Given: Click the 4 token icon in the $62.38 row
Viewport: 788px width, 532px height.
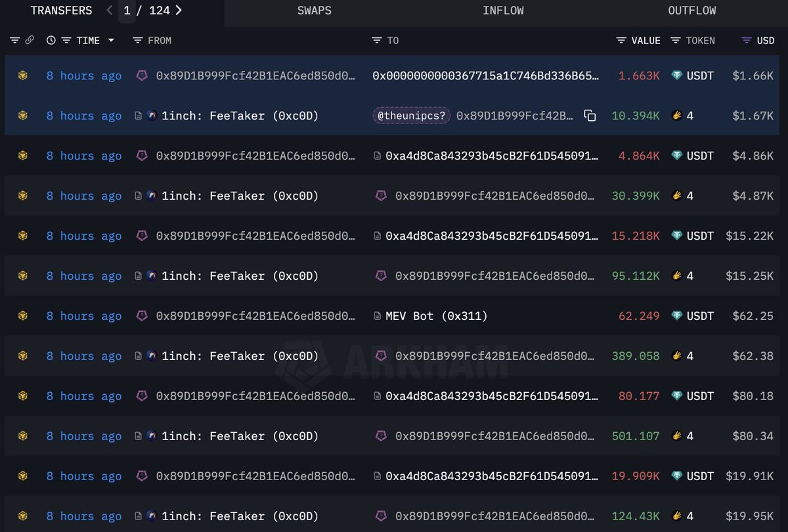Looking at the screenshot, I should [x=676, y=356].
